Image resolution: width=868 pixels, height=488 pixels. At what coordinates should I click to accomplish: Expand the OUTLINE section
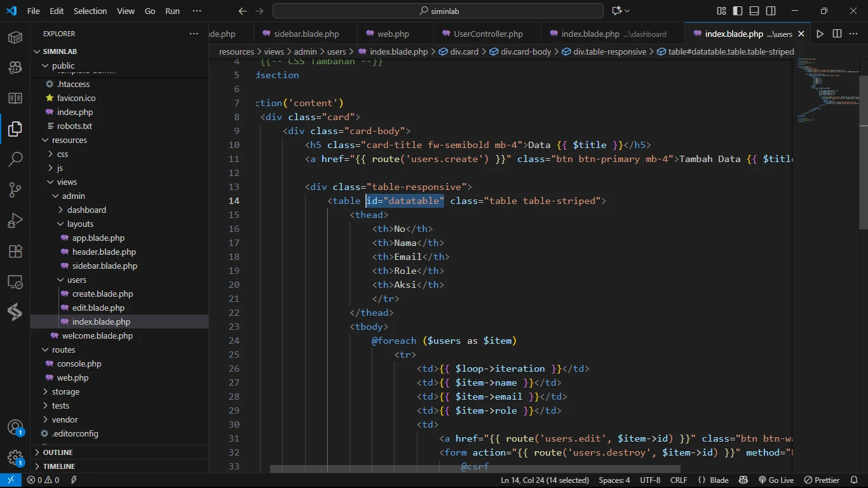[58, 452]
